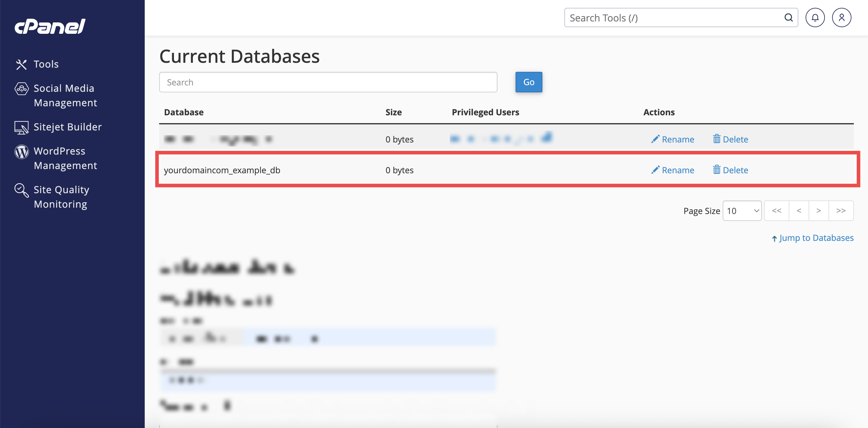Click the Tools wrench icon
This screenshot has height=428, width=868.
coord(21,64)
